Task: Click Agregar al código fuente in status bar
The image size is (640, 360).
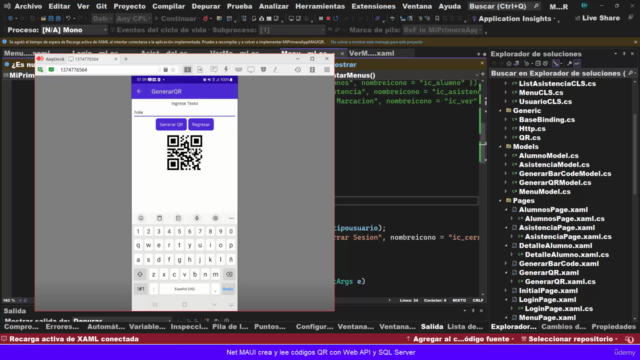Action: (x=460, y=339)
